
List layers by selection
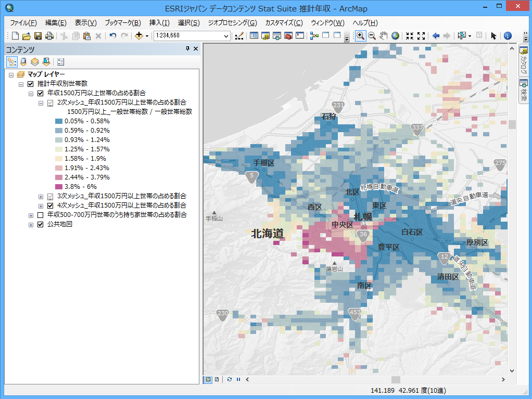coord(46,62)
